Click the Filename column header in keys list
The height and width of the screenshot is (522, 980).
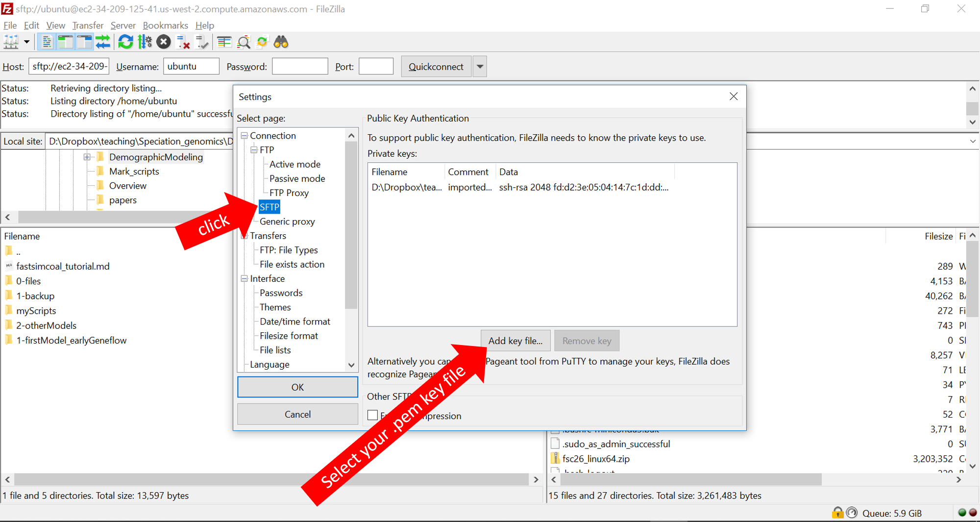pyautogui.click(x=406, y=172)
